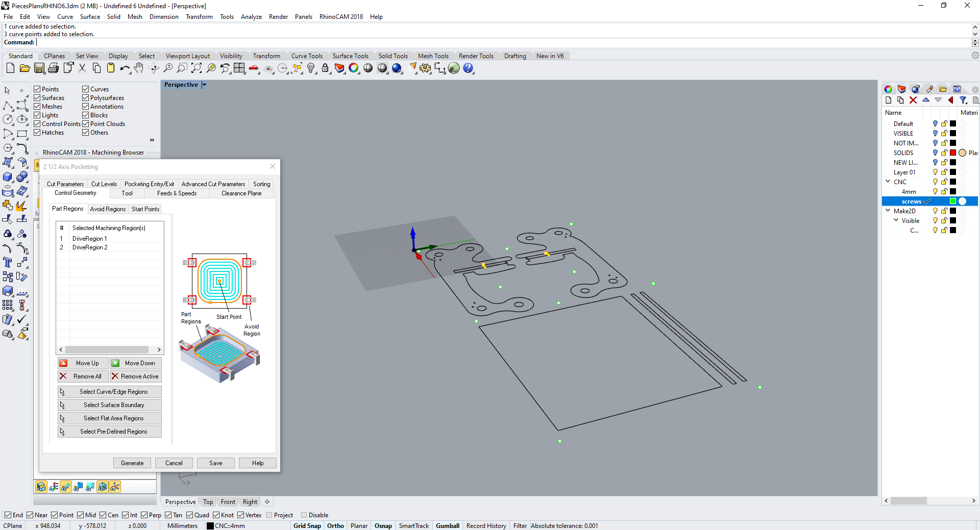980x530 pixels.
Task: Add a new viewport tab with plus icon
Action: point(267,502)
